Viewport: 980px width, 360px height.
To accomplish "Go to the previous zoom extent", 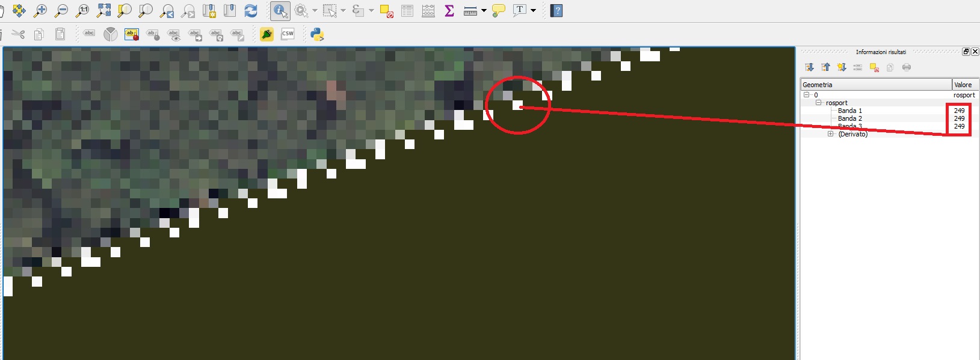I will coord(167,10).
